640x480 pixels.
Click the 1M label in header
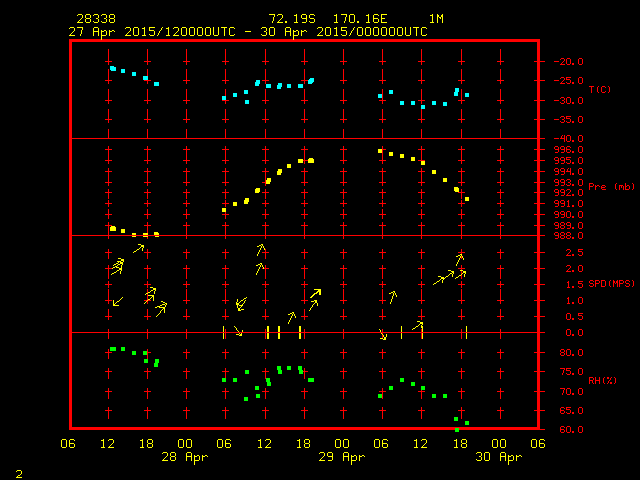click(436, 19)
